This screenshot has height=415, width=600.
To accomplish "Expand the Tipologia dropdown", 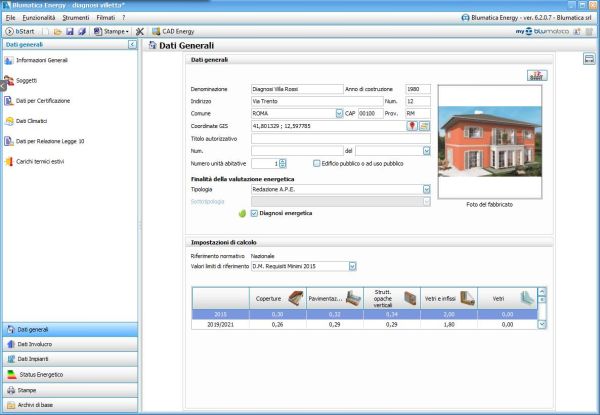I will pos(427,188).
